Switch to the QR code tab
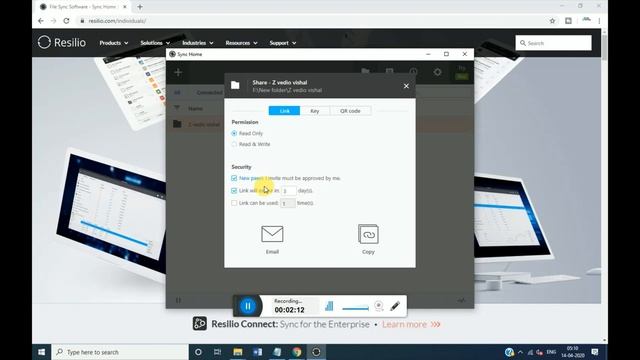Viewport: 640px width, 360px height. pos(350,111)
